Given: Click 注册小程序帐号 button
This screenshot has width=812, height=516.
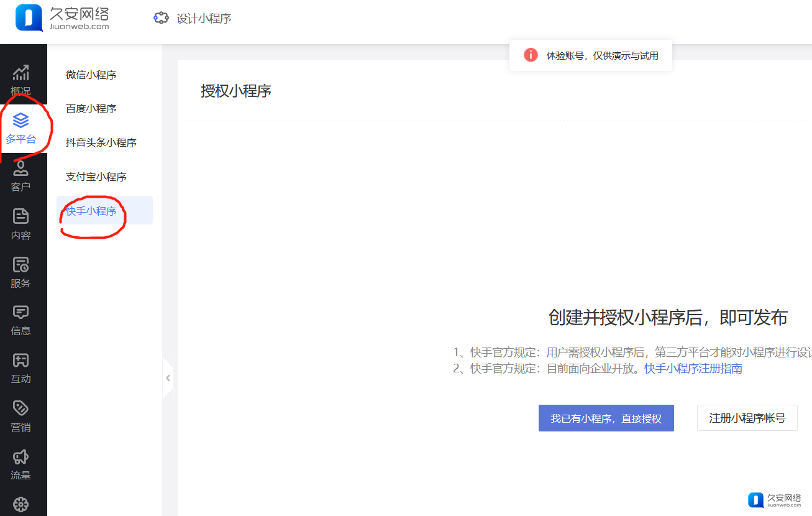Looking at the screenshot, I should coord(747,418).
